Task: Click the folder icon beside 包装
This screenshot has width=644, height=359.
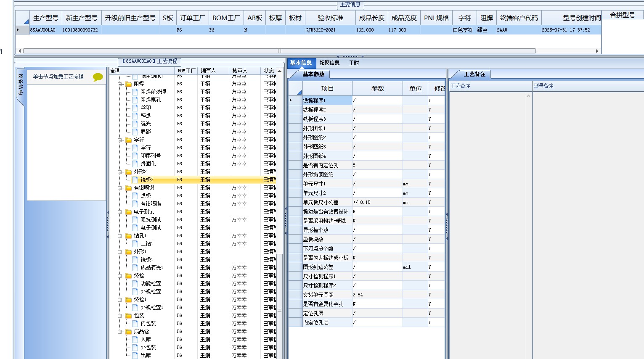Action: click(129, 316)
